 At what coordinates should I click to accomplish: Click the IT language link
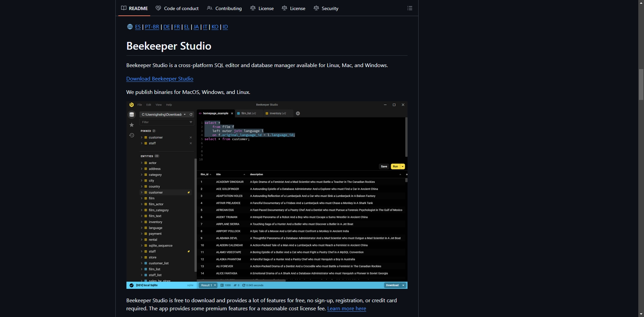click(x=205, y=27)
